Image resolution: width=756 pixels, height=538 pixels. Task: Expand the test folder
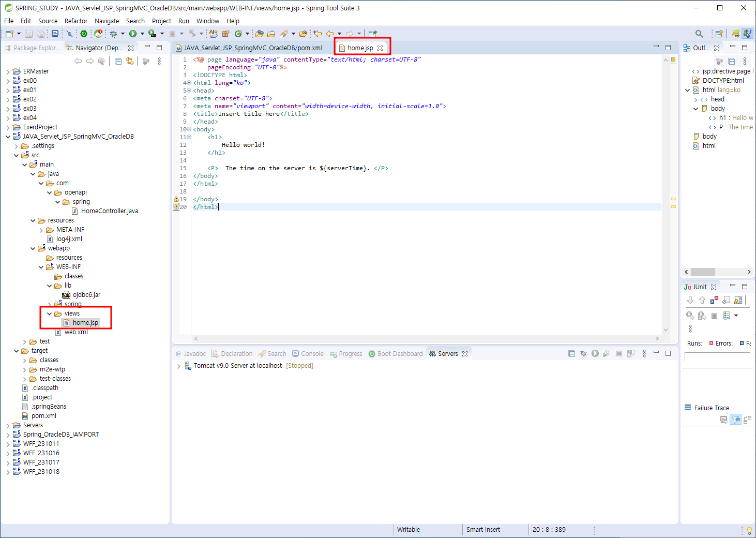(x=24, y=341)
